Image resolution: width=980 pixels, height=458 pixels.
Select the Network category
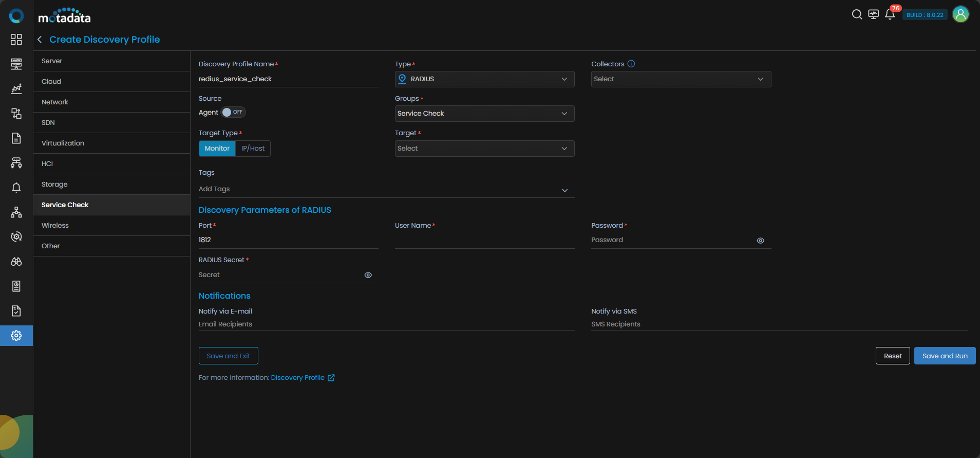(111, 102)
